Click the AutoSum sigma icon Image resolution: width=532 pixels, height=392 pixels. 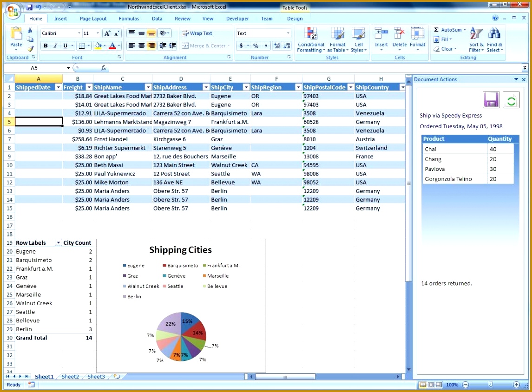pyautogui.click(x=436, y=30)
